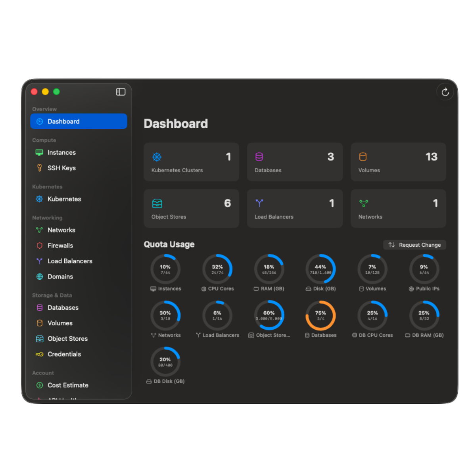Click the SSH Keys key icon

39,168
